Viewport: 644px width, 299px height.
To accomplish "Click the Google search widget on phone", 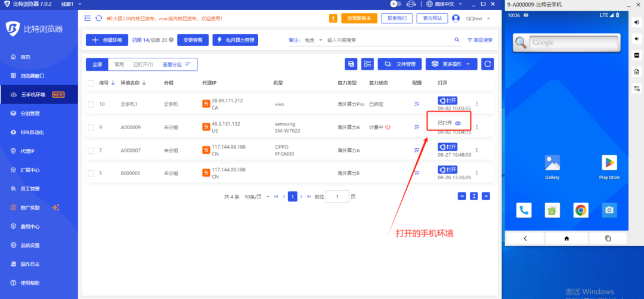I will coord(567,42).
